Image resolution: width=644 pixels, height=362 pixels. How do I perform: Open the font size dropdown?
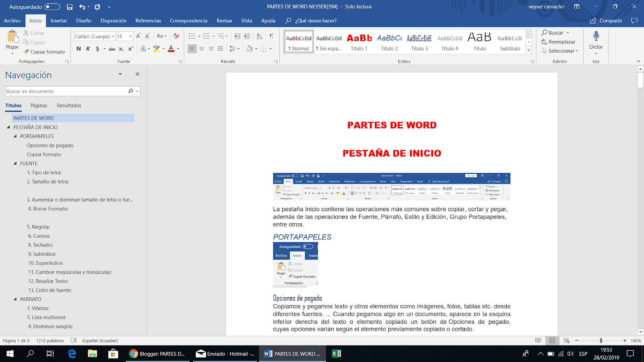[x=130, y=36]
